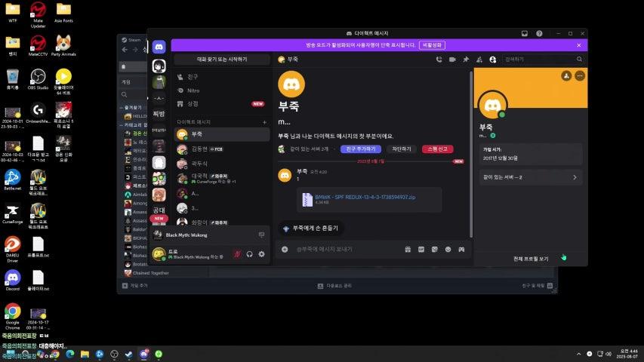The image size is (644, 362).
Task: Open the Nitro tab
Action: point(222,90)
